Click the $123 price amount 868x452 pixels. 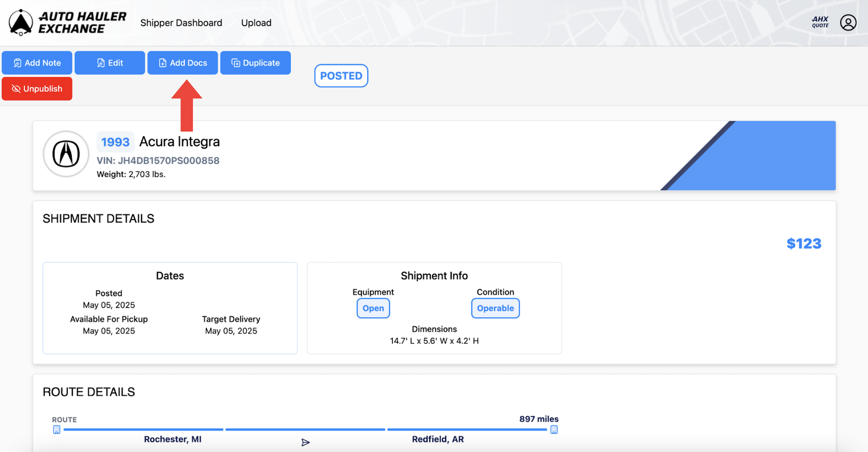click(804, 244)
